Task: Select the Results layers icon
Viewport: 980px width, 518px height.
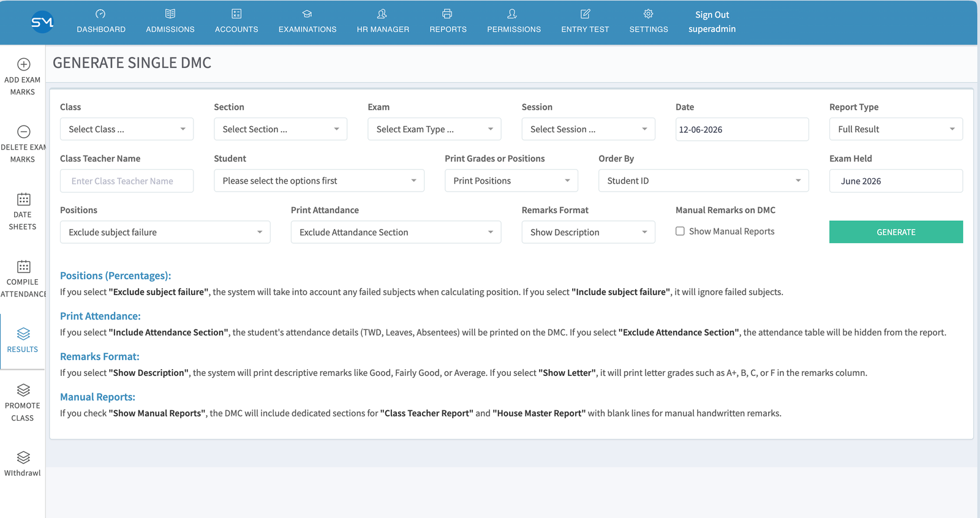Action: (x=23, y=334)
